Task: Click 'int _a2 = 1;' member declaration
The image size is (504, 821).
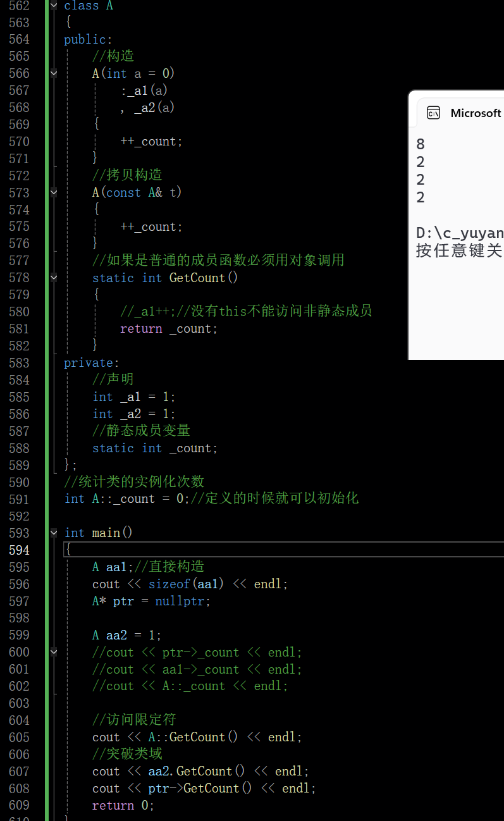Action: (x=134, y=414)
